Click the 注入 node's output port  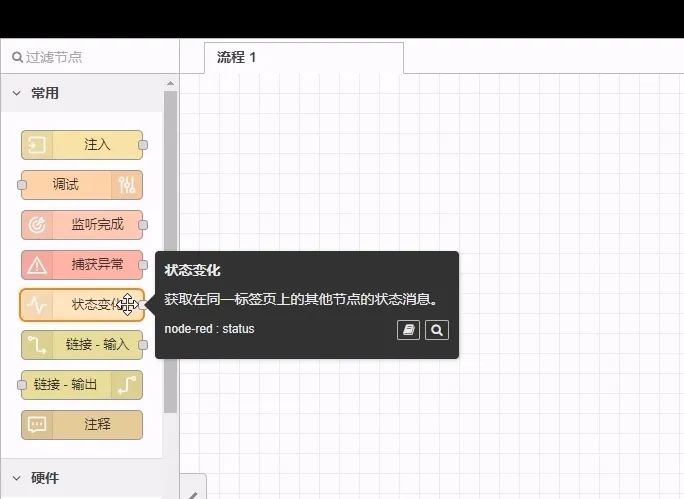[x=143, y=145]
